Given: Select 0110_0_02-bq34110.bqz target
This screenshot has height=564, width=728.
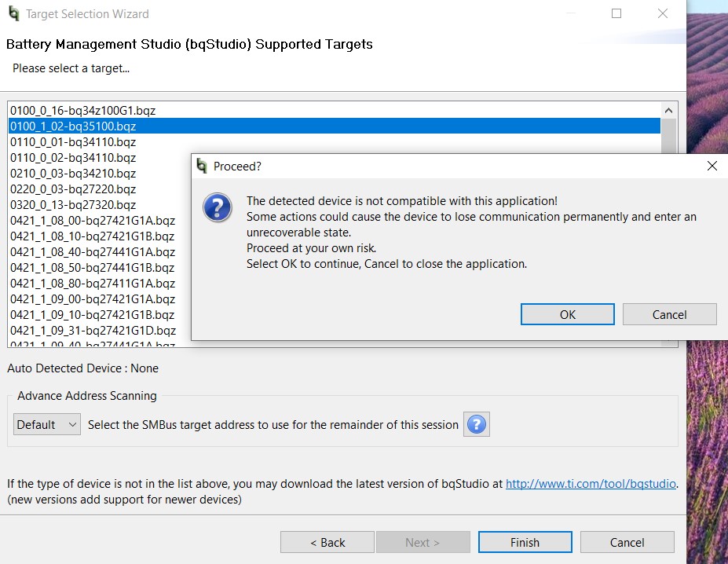Looking at the screenshot, I should tap(73, 157).
